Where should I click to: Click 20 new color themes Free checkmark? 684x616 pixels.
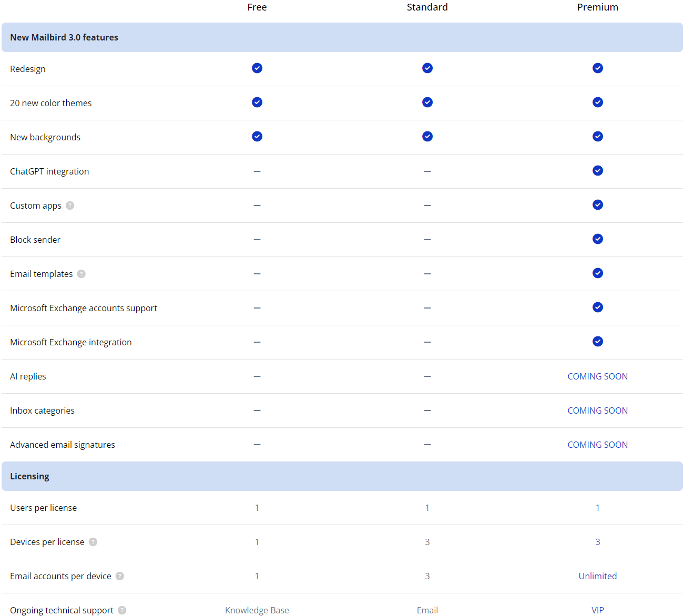pos(257,102)
